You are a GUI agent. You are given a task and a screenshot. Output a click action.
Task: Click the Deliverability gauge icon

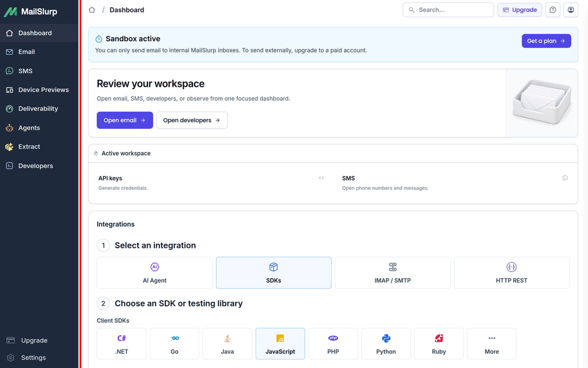tap(9, 109)
